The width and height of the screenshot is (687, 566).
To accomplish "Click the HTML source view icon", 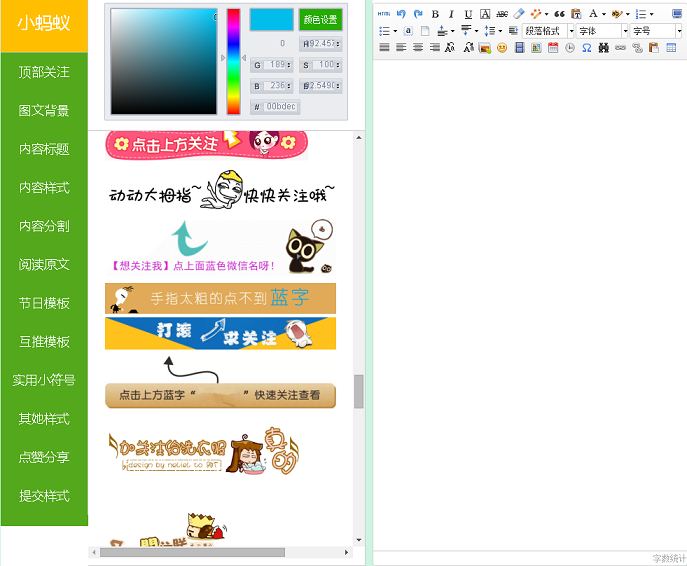I will [x=383, y=14].
